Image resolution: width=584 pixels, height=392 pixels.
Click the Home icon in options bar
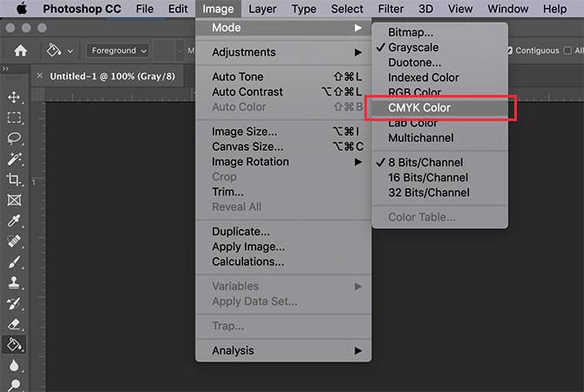click(20, 51)
